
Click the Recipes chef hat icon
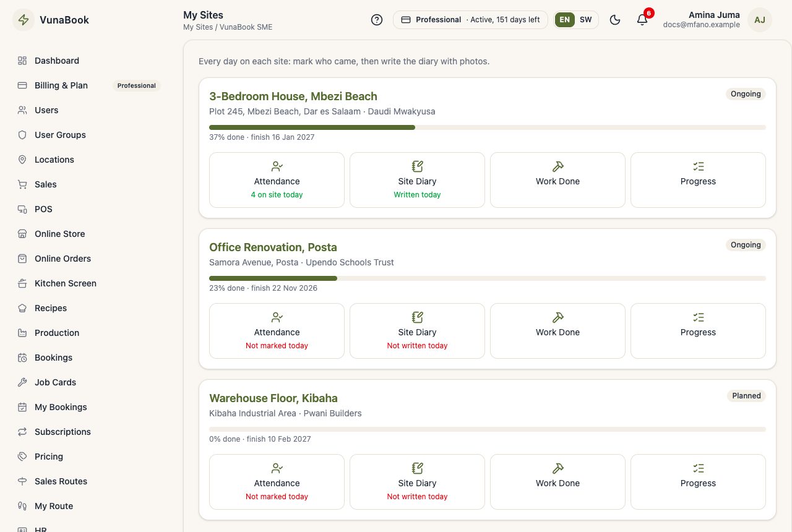(22, 308)
